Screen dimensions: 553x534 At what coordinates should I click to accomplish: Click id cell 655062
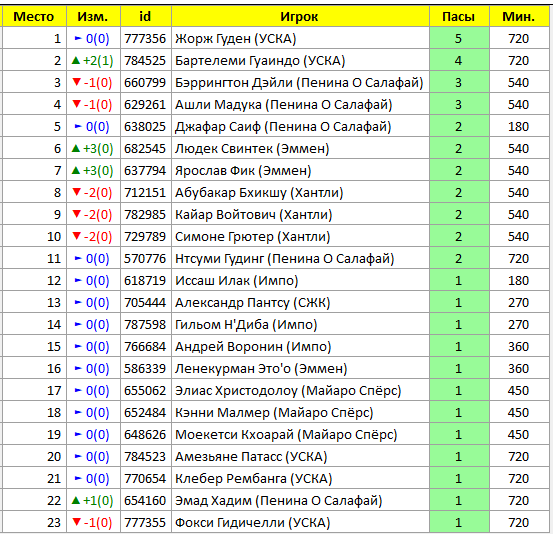pos(145,390)
